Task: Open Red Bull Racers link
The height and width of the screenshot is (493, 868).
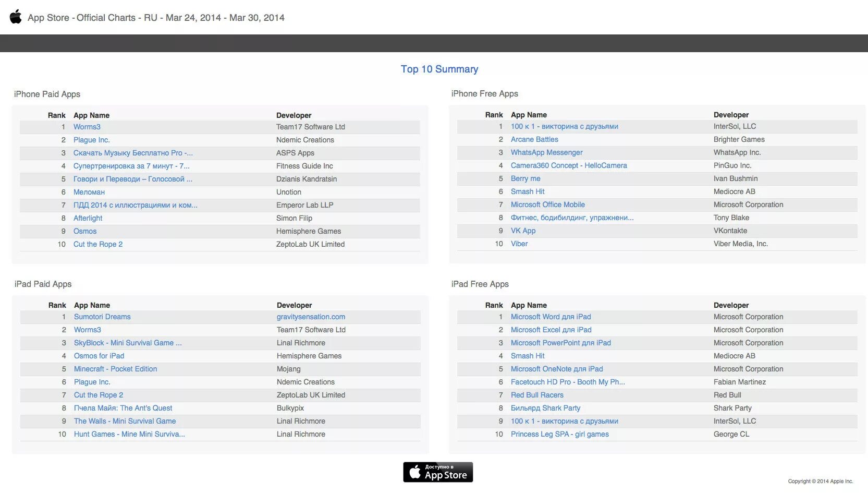Action: point(537,394)
